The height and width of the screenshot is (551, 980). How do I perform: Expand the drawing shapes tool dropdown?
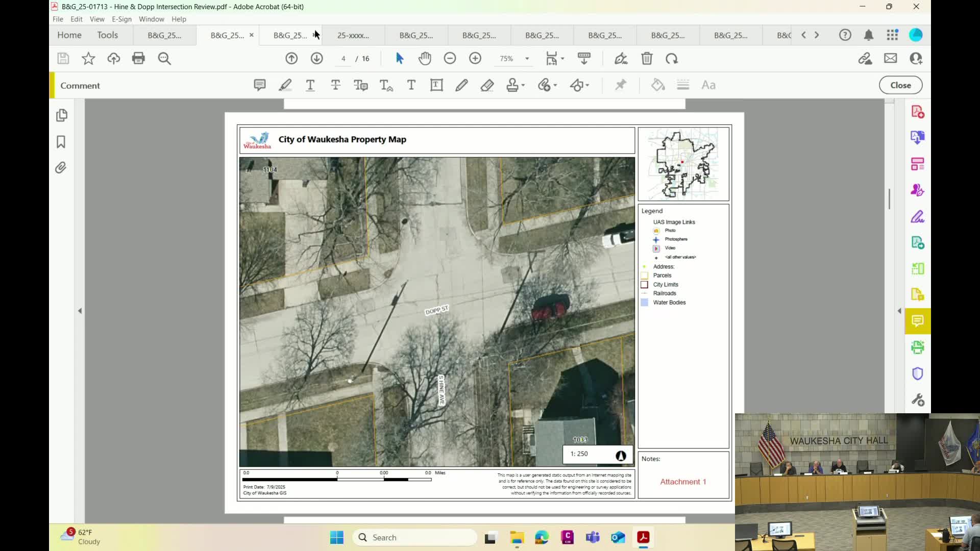pyautogui.click(x=587, y=85)
